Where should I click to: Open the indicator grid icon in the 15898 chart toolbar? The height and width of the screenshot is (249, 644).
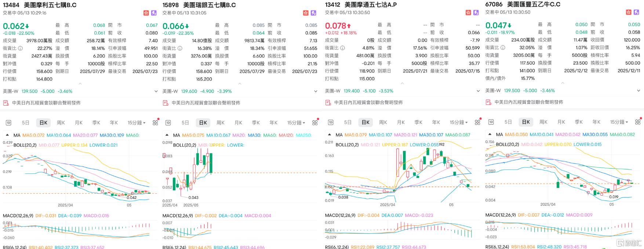pyautogui.click(x=315, y=122)
